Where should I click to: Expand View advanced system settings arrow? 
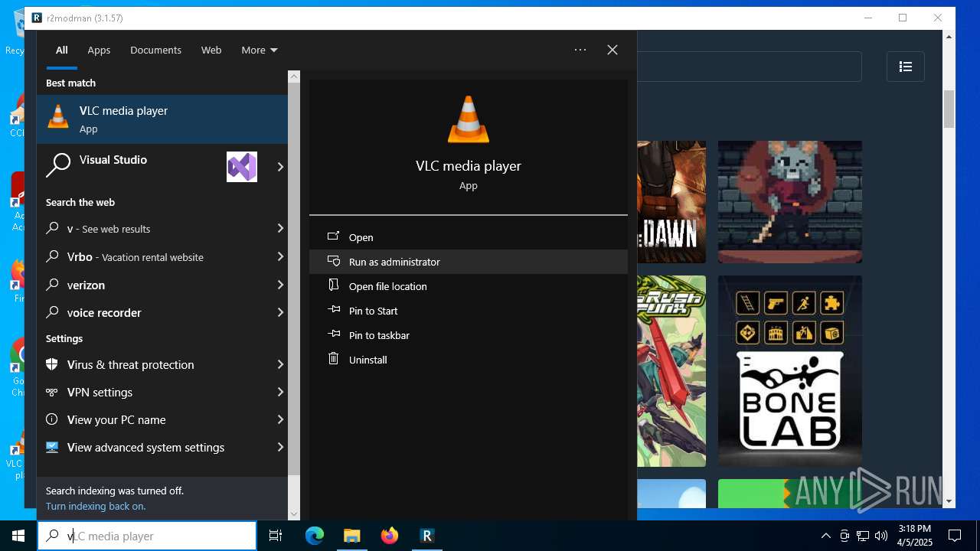280,447
